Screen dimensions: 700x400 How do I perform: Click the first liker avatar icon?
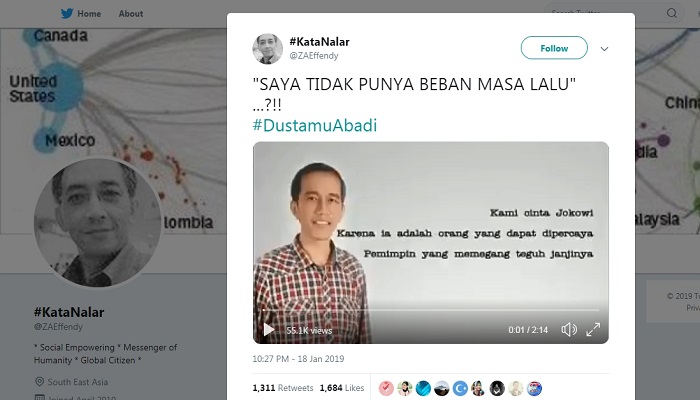[x=386, y=388]
